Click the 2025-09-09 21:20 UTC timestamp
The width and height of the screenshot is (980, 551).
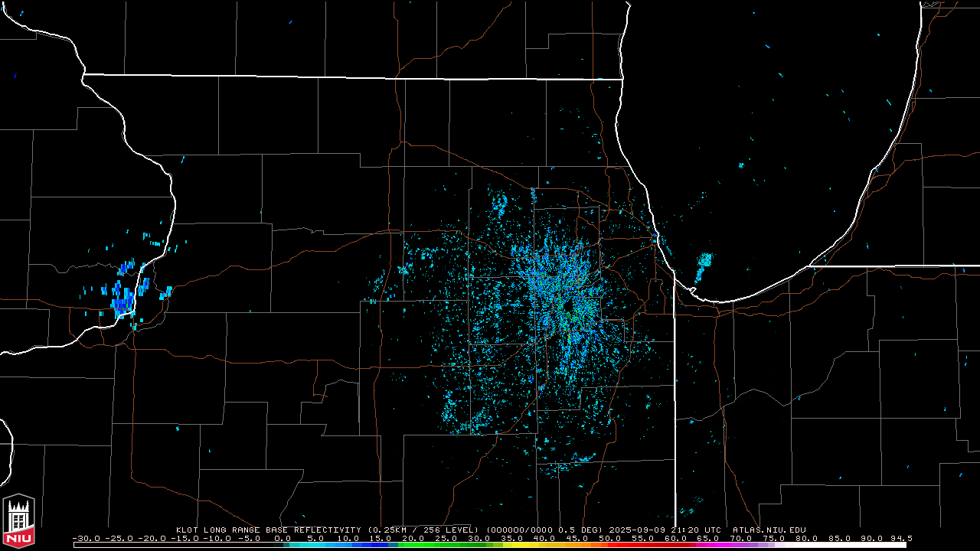[x=666, y=530]
